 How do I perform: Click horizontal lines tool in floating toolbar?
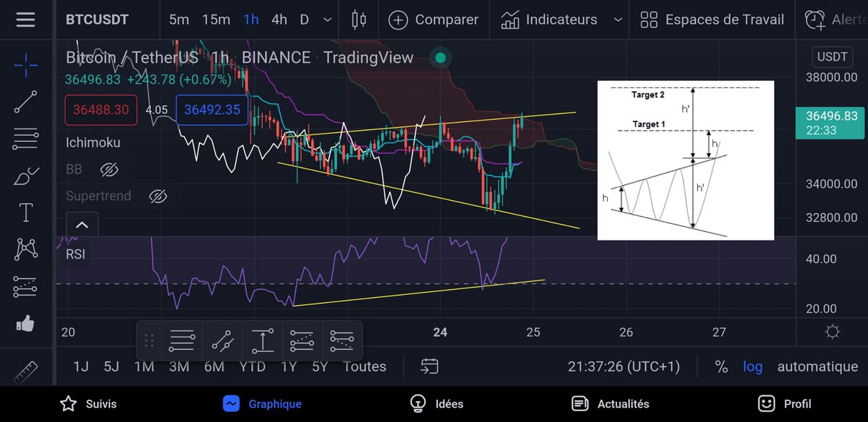coord(182,340)
